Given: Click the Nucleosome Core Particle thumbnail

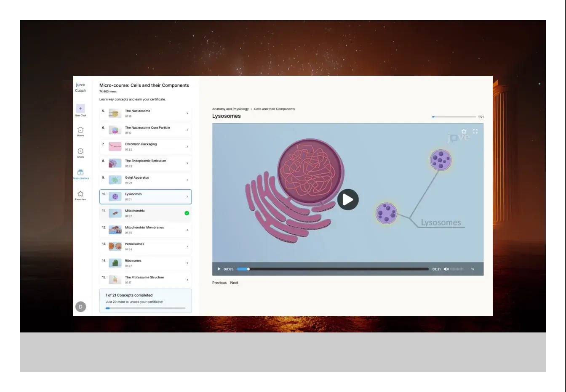Looking at the screenshot, I should click(115, 130).
